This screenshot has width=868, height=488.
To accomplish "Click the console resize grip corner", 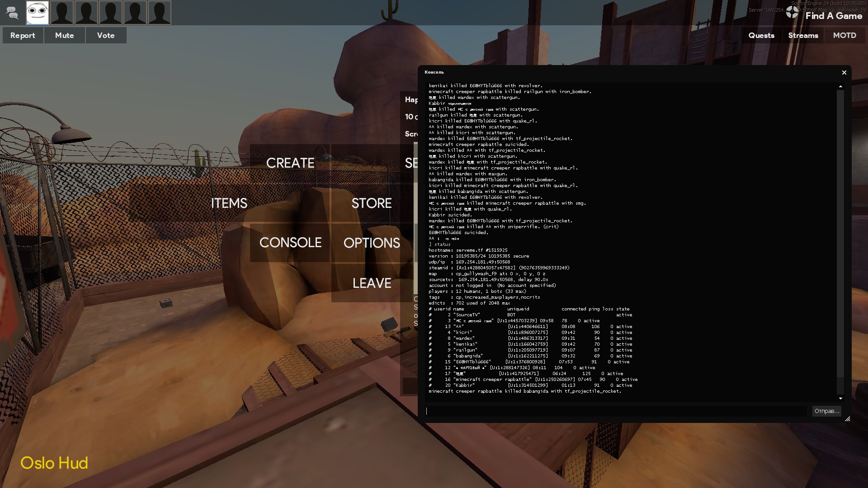I will [x=847, y=419].
